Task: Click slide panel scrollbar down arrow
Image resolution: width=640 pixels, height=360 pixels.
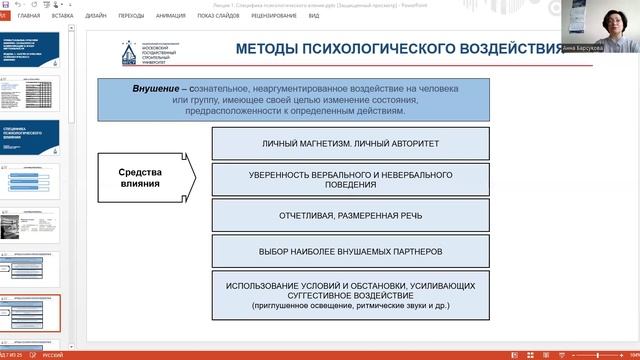Action: coord(71,347)
